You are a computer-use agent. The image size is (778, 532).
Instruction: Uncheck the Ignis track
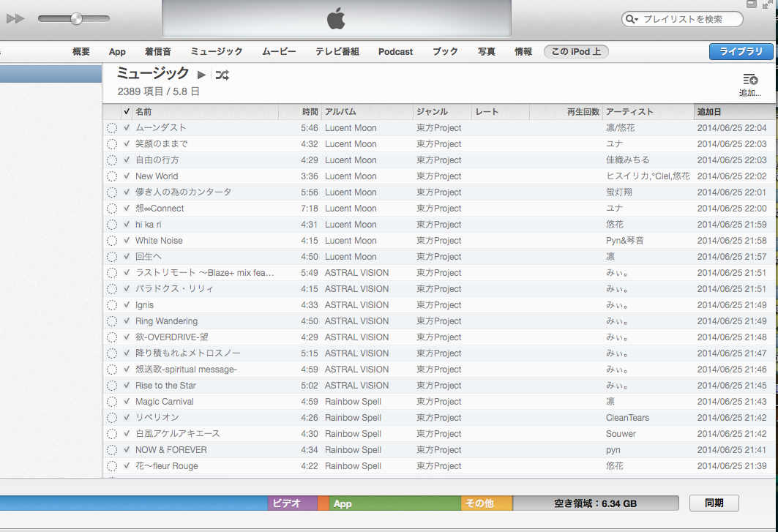click(x=127, y=304)
